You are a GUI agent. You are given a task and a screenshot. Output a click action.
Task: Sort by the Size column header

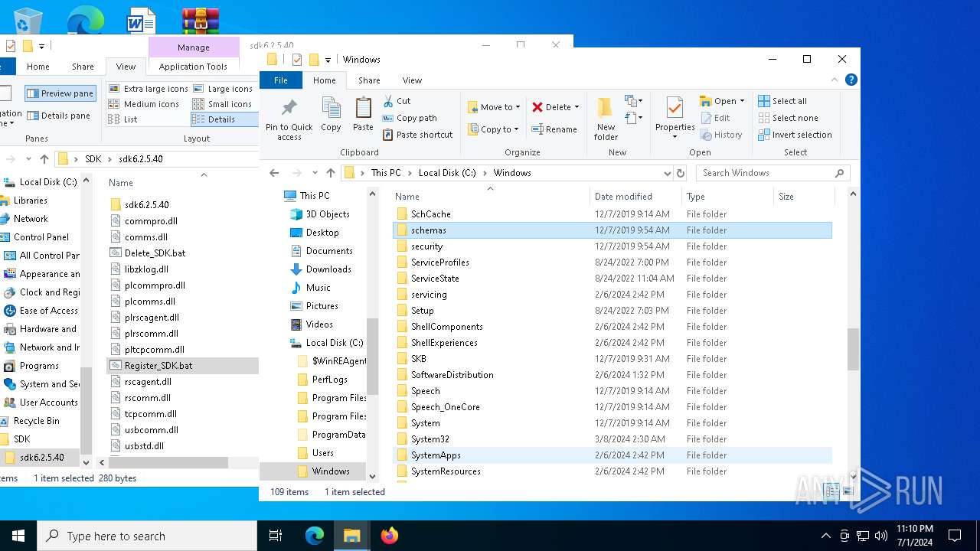[x=803, y=197]
